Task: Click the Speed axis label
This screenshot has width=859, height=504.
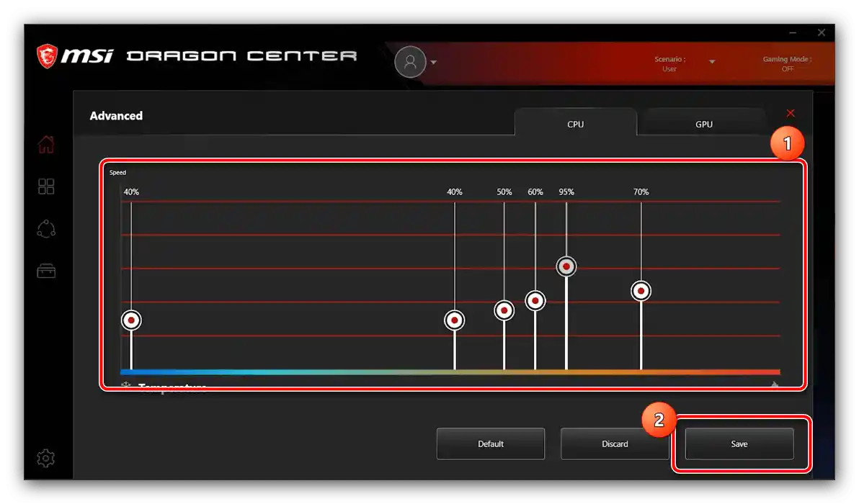Action: pyautogui.click(x=117, y=172)
